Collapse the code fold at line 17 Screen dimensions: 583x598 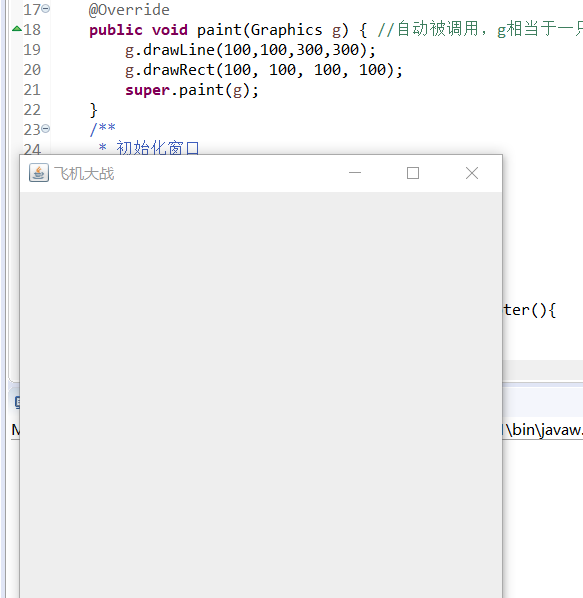click(45, 8)
